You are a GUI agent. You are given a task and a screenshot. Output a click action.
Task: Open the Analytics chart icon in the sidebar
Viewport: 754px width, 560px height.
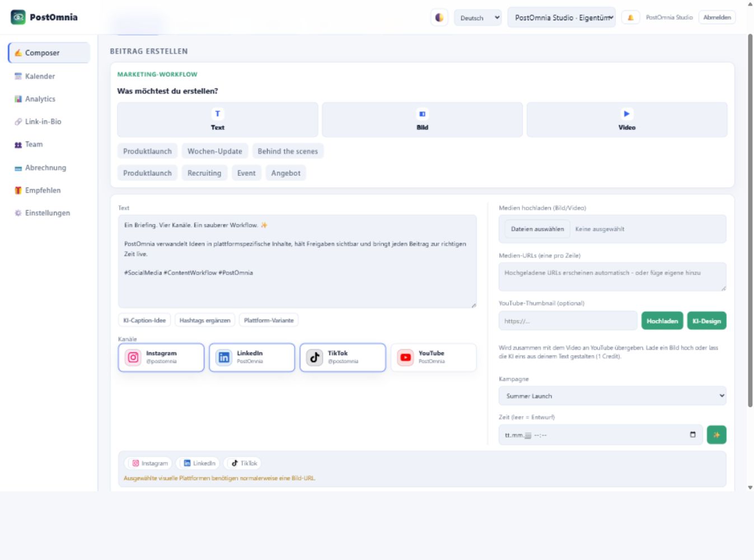tap(18, 99)
